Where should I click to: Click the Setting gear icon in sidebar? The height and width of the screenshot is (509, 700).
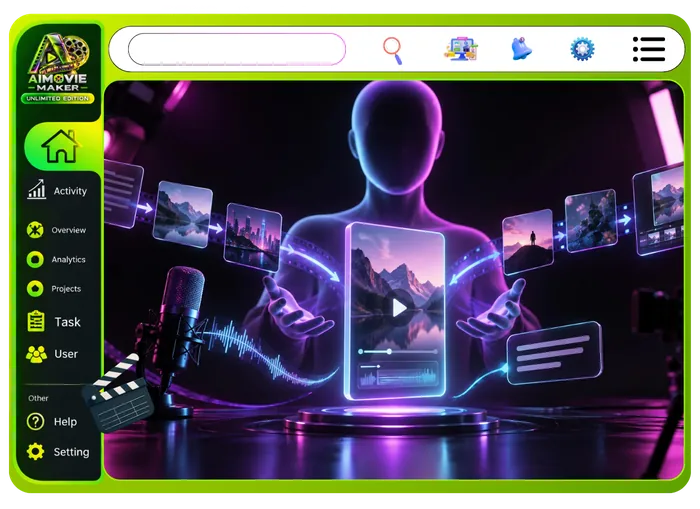(35, 452)
